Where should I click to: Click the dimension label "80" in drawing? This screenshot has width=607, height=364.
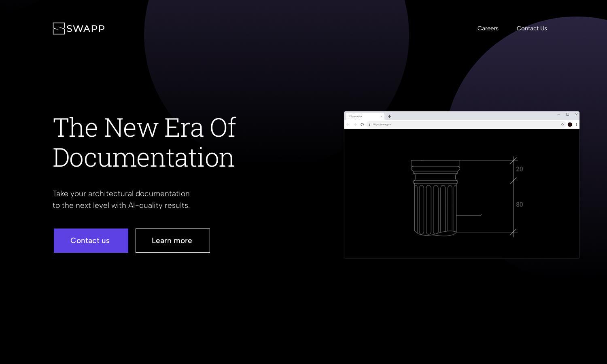(520, 205)
